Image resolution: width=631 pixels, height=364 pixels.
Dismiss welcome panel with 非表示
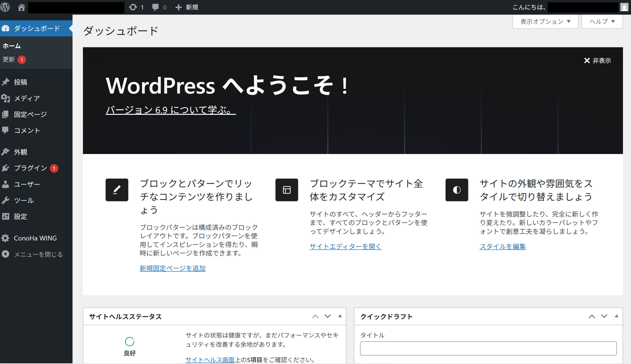[597, 60]
